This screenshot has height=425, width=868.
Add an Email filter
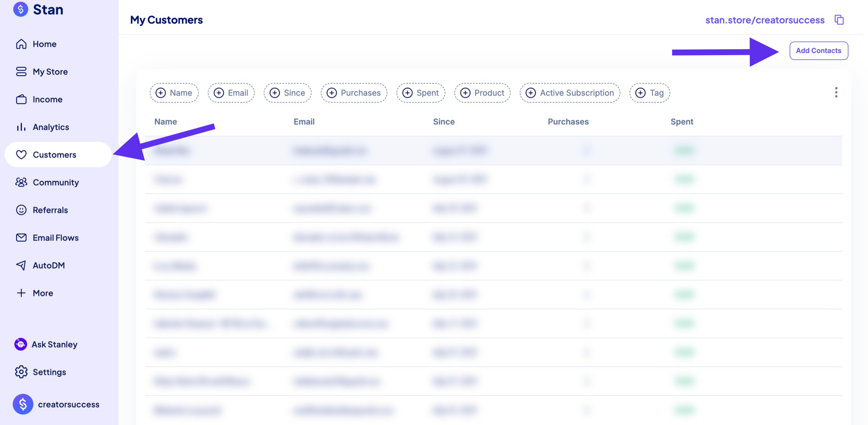tap(231, 93)
